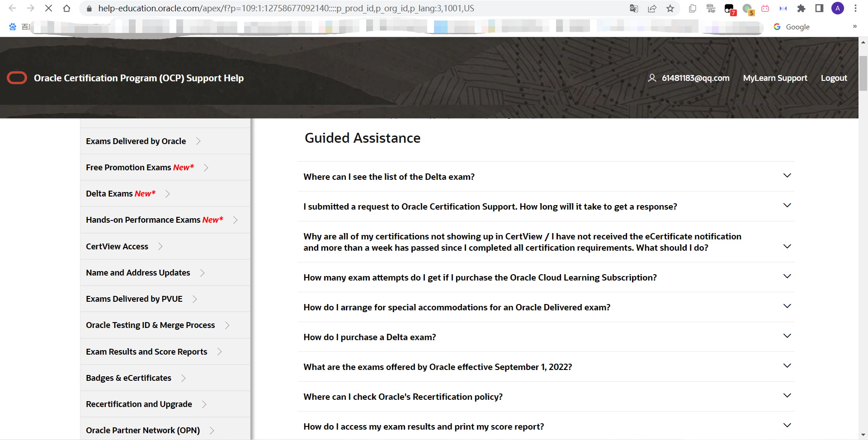Expand the Recertification policy question
The height and width of the screenshot is (440, 868).
[x=546, y=397]
